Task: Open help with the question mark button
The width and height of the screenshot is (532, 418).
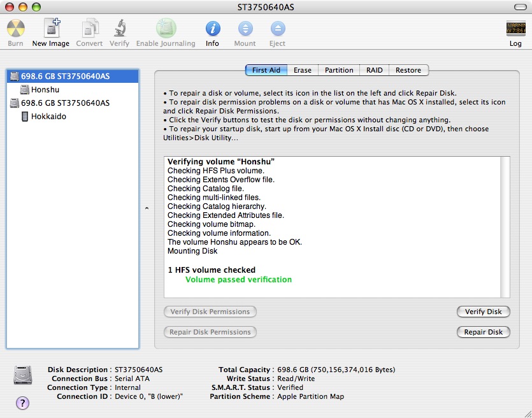Action: (x=22, y=403)
